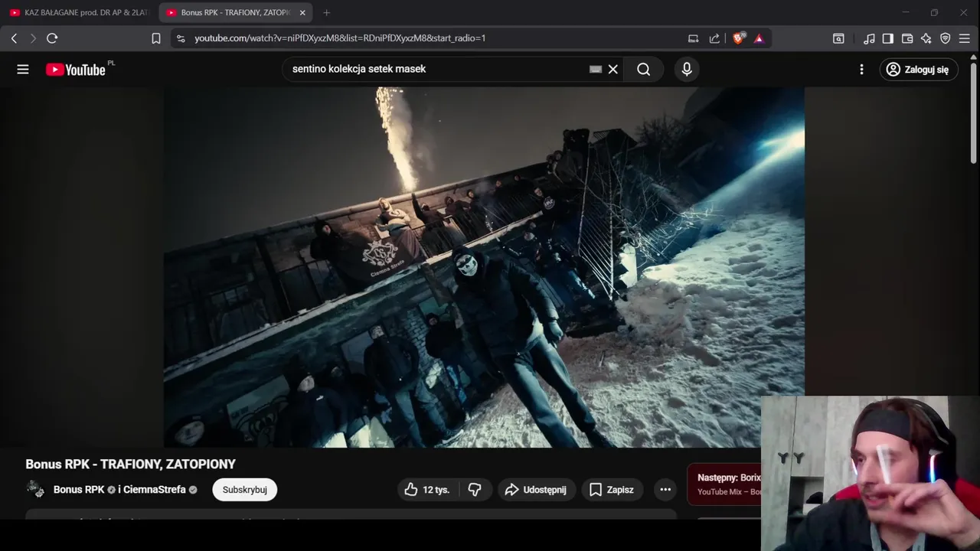Reload the current page
This screenshot has height=551, width=980.
click(52, 38)
